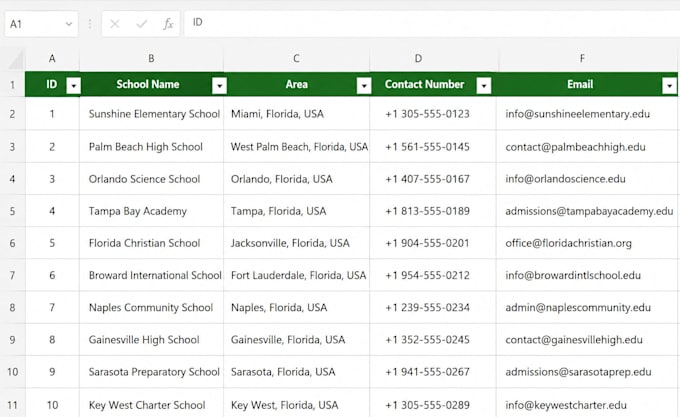680x417 pixels.
Task: Select cell Sarasota, Florida, USA
Action: [x=297, y=372]
